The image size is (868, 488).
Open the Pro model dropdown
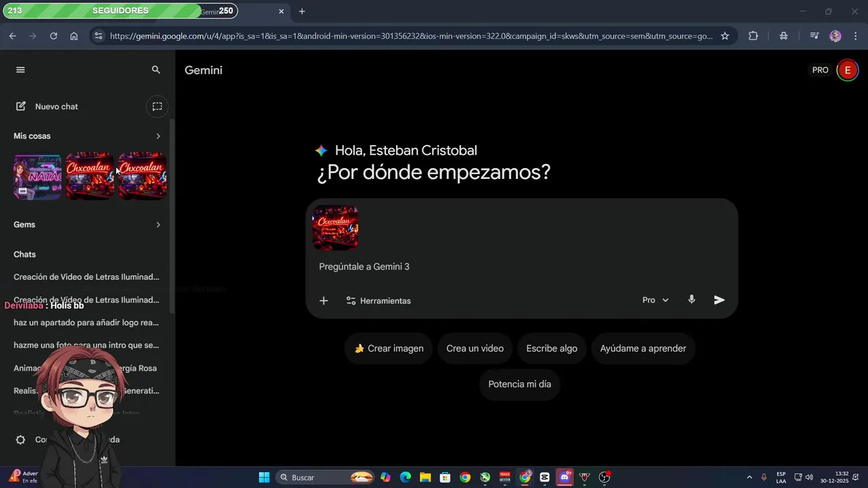click(x=655, y=300)
